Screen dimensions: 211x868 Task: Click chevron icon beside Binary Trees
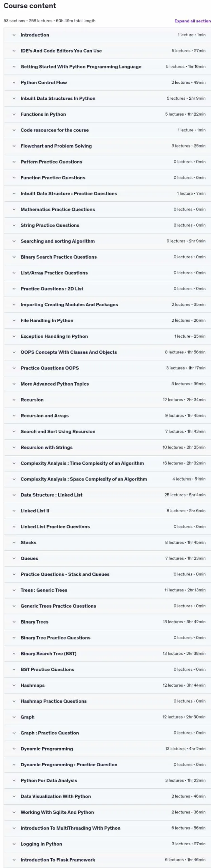(14, 622)
